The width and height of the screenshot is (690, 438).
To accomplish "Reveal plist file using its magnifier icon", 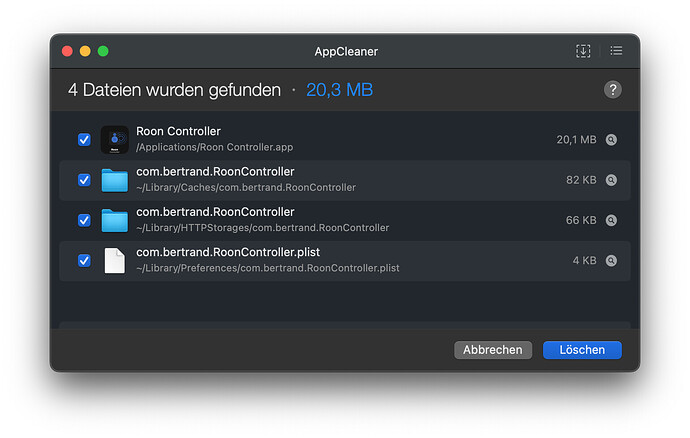I will point(611,260).
